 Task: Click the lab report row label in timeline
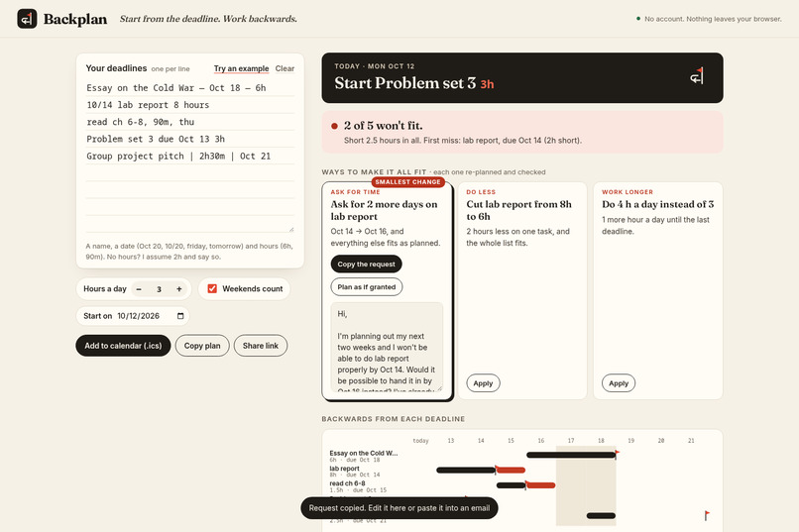(x=344, y=469)
